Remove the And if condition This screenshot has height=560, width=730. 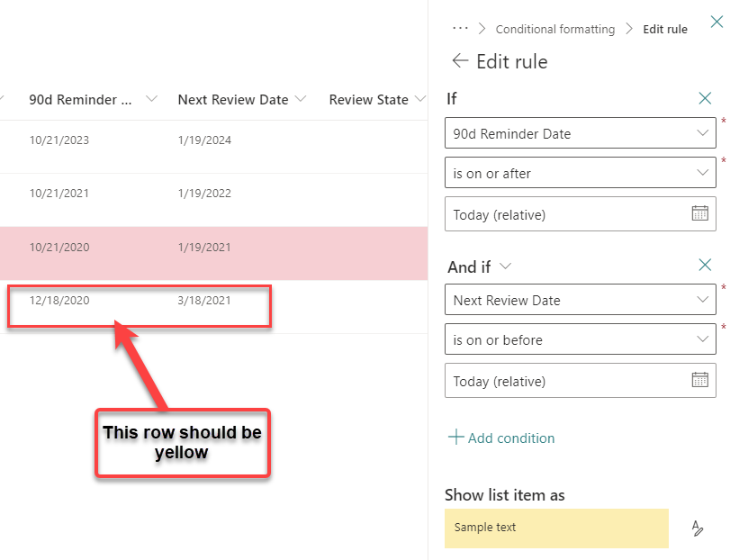[x=705, y=266]
